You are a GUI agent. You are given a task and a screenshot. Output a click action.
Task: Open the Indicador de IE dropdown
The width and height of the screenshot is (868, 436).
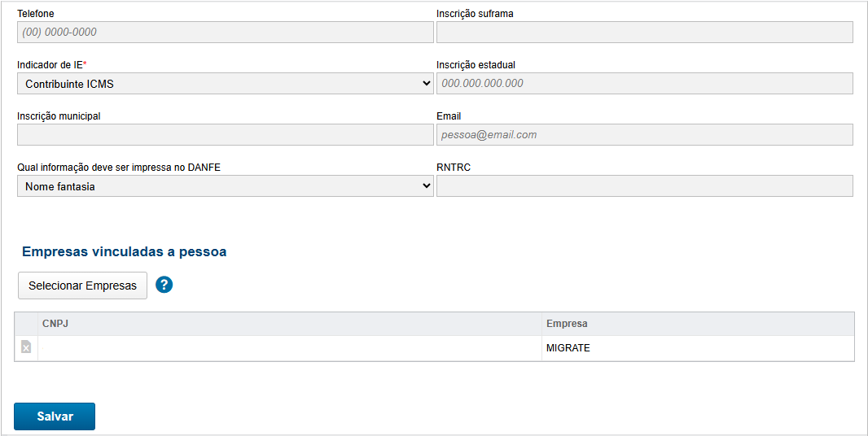225,83
